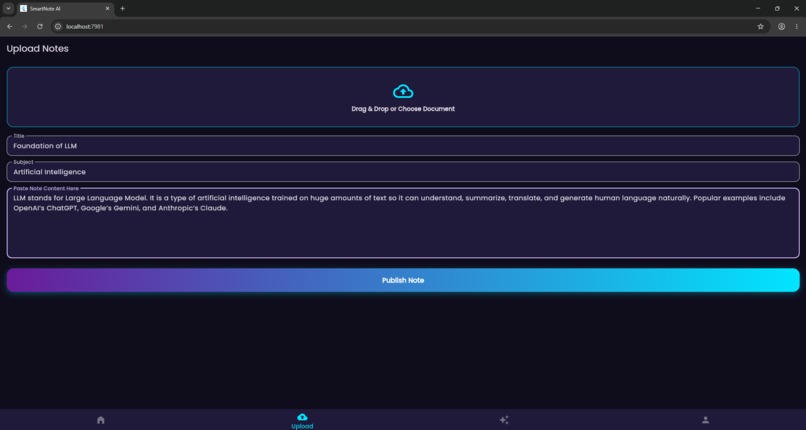806x430 pixels.
Task: Open the profile tab in bottom navigation
Action: [705, 420]
